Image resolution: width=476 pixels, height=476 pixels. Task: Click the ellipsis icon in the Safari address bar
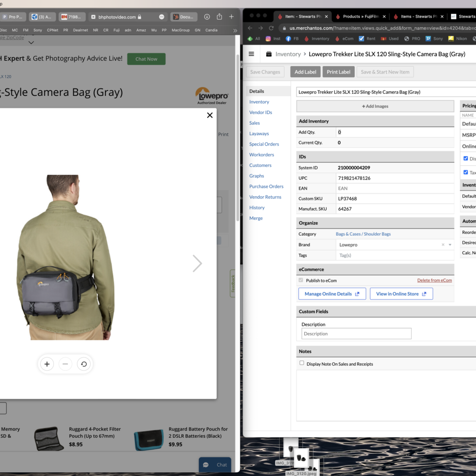pyautogui.click(x=162, y=17)
